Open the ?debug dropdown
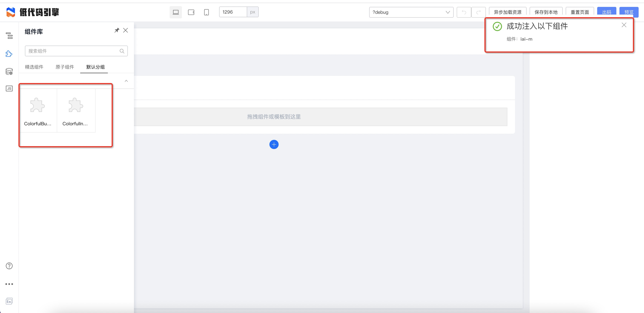644x313 pixels. click(x=411, y=12)
